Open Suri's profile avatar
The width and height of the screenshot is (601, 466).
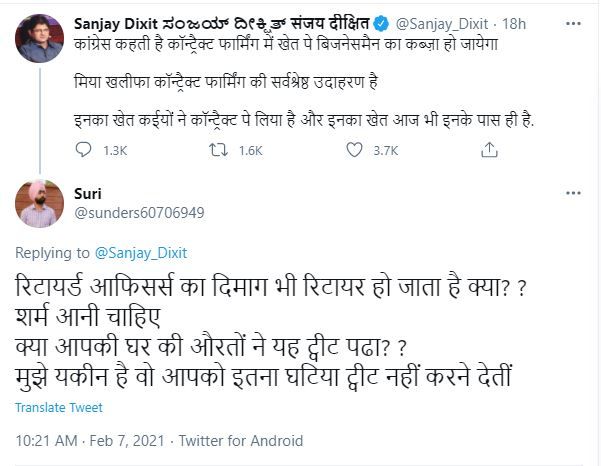coord(41,202)
